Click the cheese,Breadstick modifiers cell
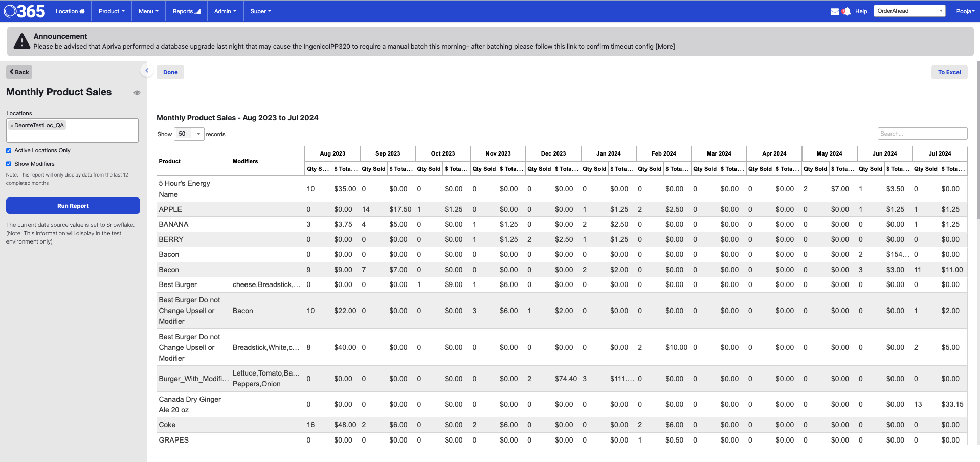This screenshot has height=462, width=980. [x=266, y=284]
